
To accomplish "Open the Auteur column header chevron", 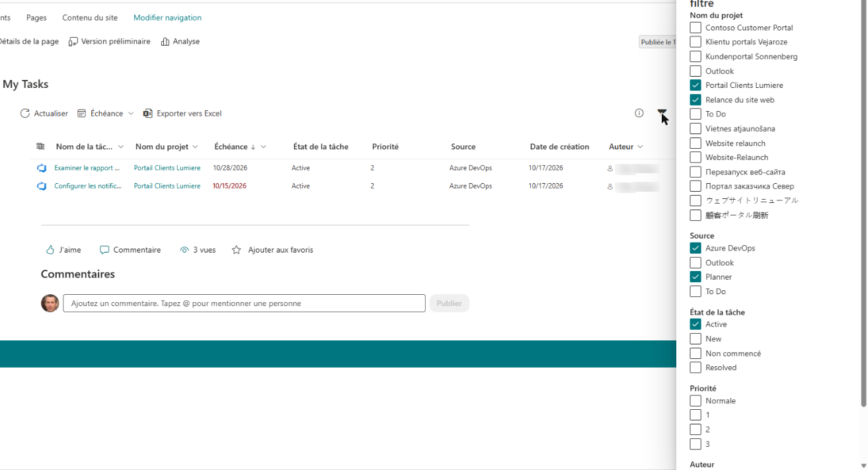I will tap(640, 147).
